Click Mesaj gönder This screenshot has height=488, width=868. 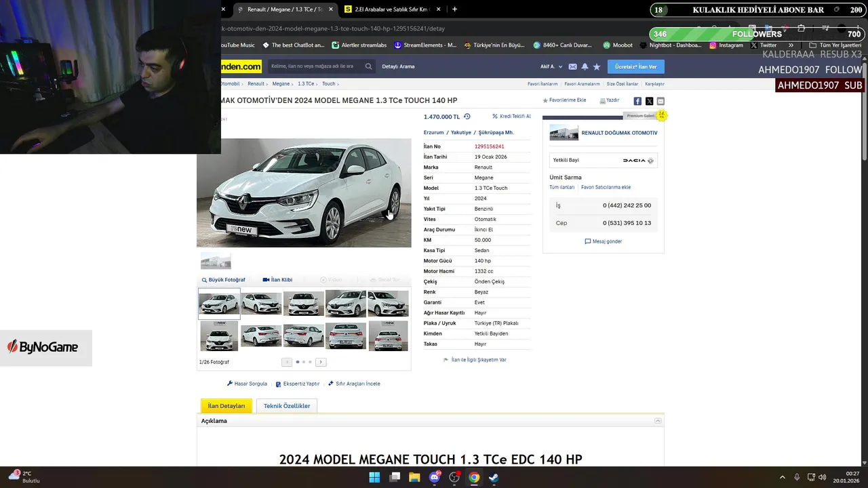pyautogui.click(x=603, y=241)
